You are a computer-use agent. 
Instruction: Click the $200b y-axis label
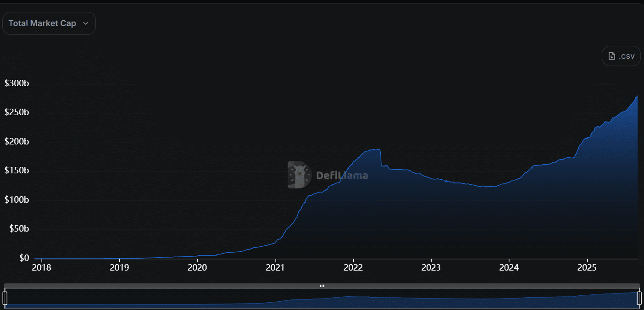(17, 142)
